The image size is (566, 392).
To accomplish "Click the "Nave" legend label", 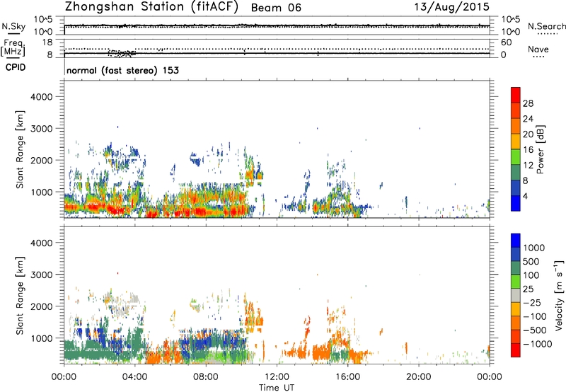I will click(538, 49).
